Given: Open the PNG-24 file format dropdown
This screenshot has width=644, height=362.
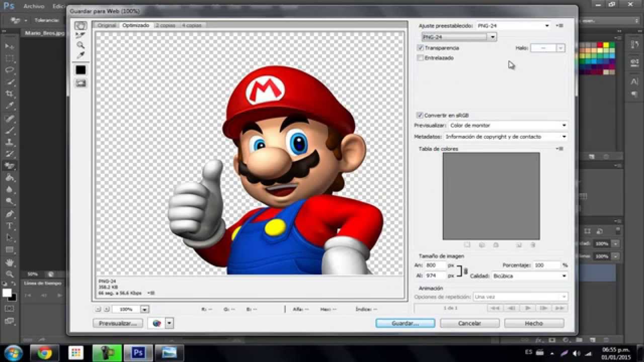Looking at the screenshot, I should [459, 37].
